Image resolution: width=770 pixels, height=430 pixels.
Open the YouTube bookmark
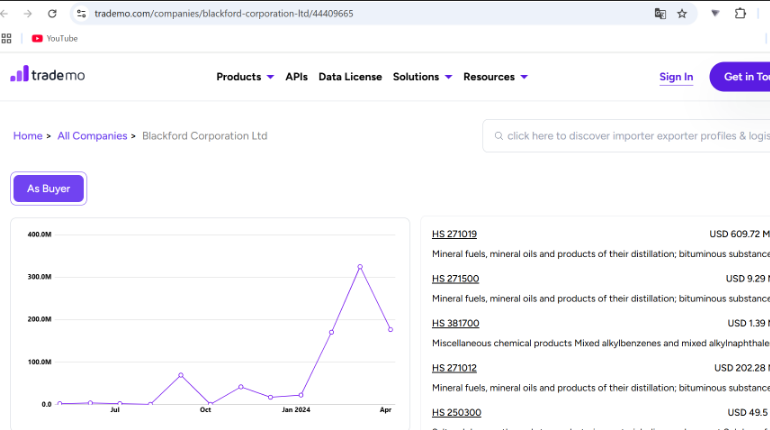[55, 38]
